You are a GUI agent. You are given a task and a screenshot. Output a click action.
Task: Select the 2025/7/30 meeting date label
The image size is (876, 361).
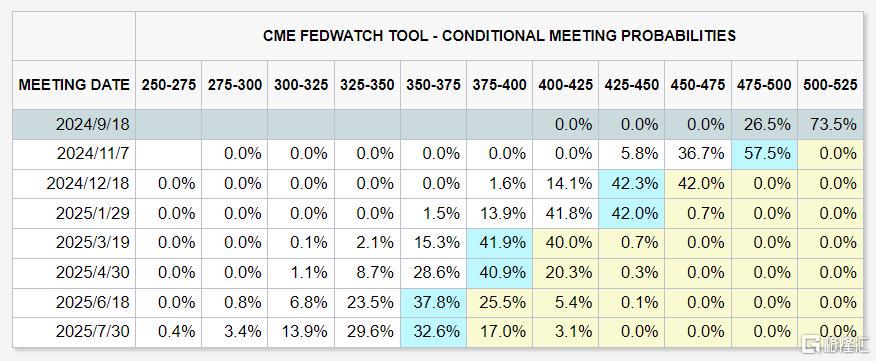93,332
